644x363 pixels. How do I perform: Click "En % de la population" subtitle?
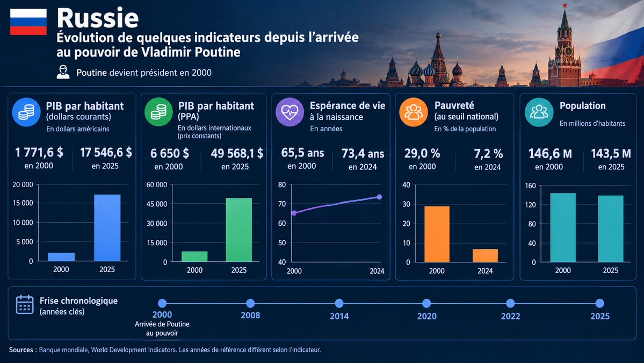[x=465, y=129]
